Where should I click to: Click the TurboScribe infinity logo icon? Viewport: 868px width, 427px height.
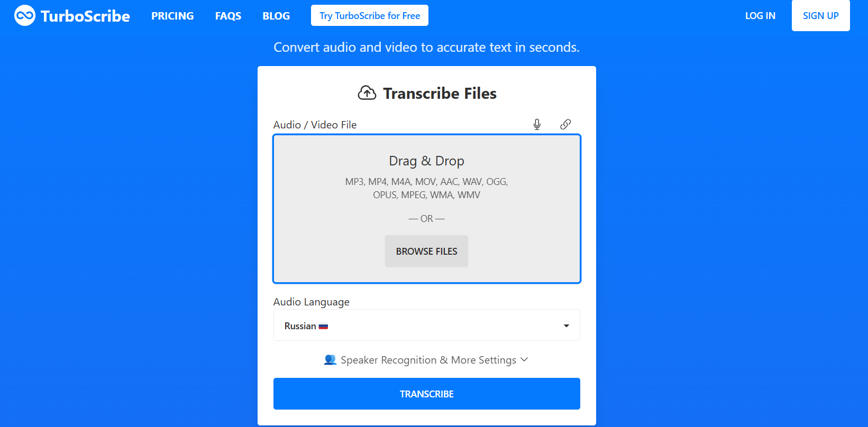(25, 15)
